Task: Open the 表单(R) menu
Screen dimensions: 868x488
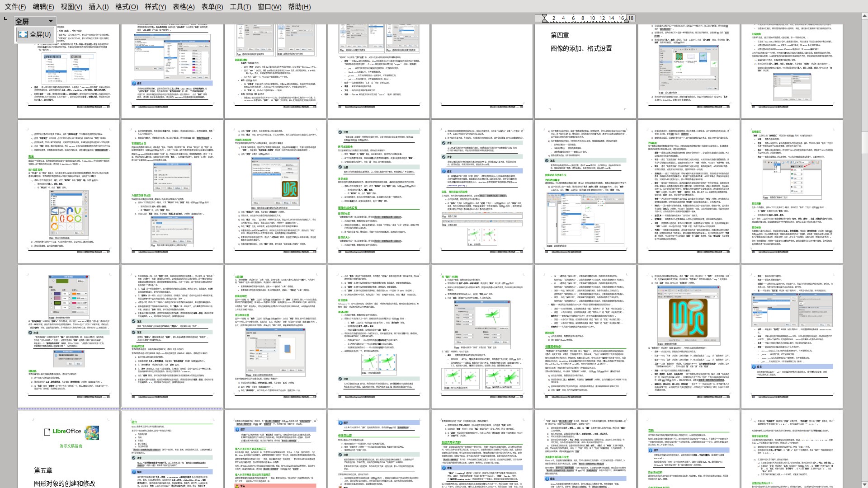Action: [x=212, y=7]
